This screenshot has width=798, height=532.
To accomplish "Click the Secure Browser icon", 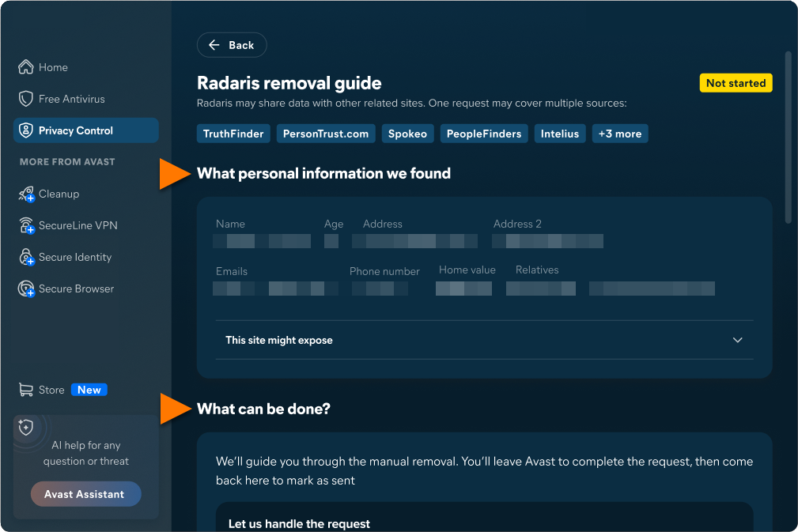I will [x=26, y=289].
